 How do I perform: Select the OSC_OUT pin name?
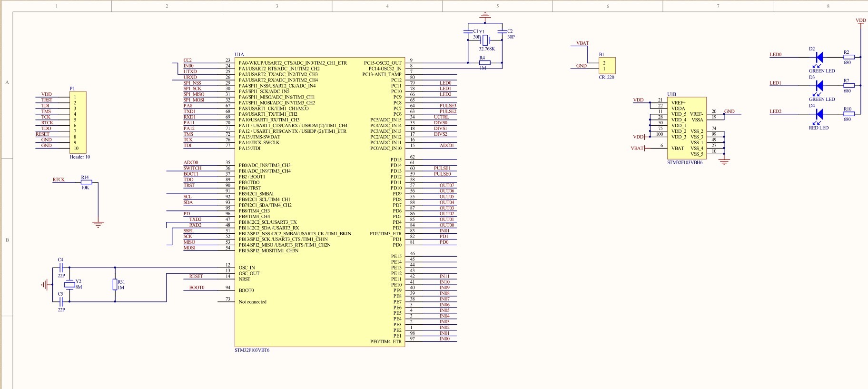click(x=249, y=273)
